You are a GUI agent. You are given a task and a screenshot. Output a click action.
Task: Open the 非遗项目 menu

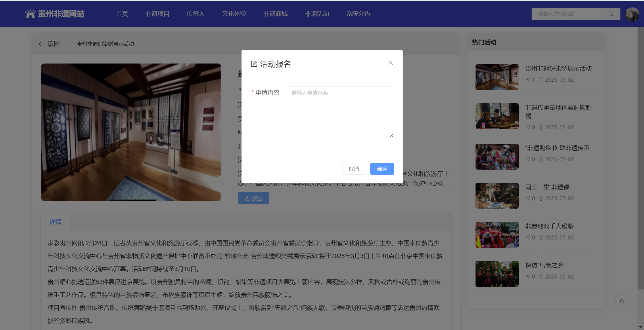(157, 14)
